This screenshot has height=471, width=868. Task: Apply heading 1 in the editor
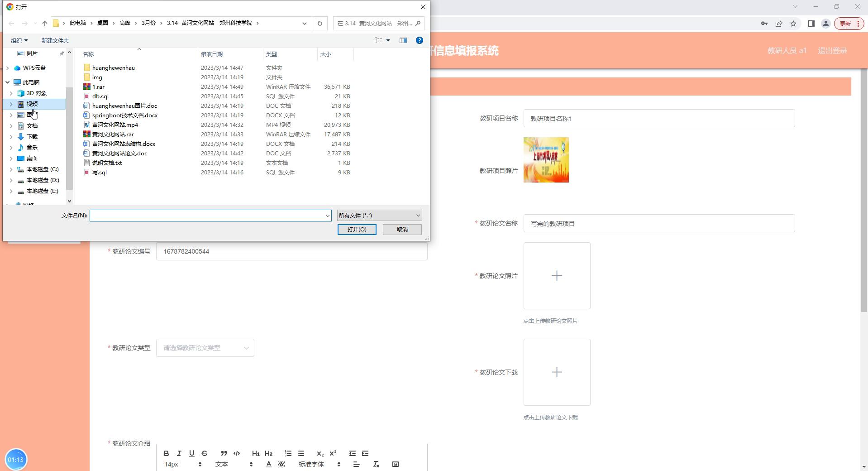click(256, 453)
